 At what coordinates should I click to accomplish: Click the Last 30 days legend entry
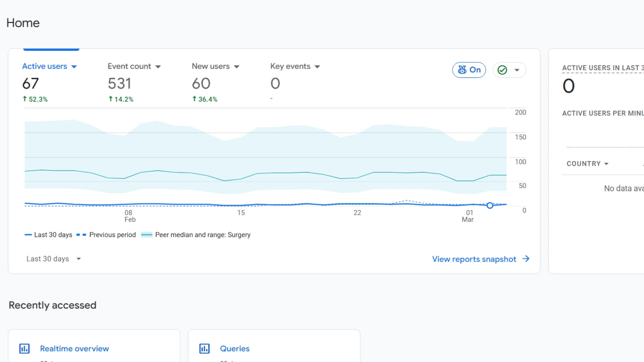tap(48, 235)
